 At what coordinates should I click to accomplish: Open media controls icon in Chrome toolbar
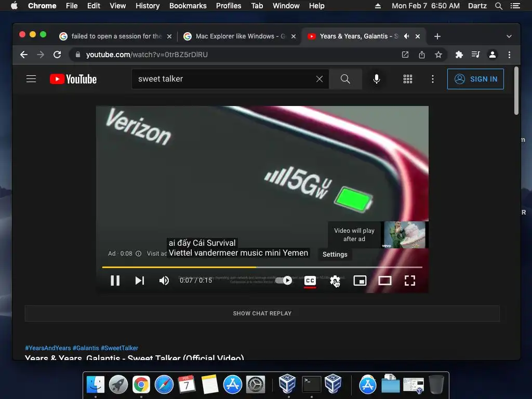click(x=476, y=55)
